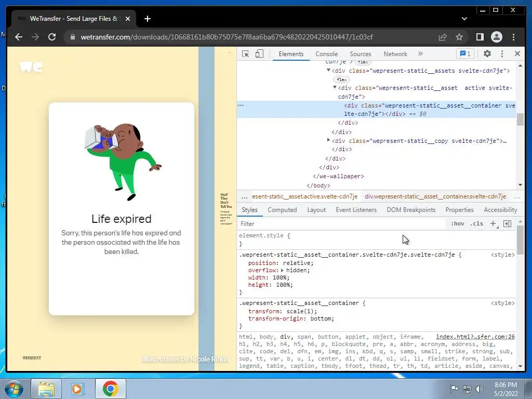Open the Console tab
This screenshot has width=532, height=399.
coord(326,54)
